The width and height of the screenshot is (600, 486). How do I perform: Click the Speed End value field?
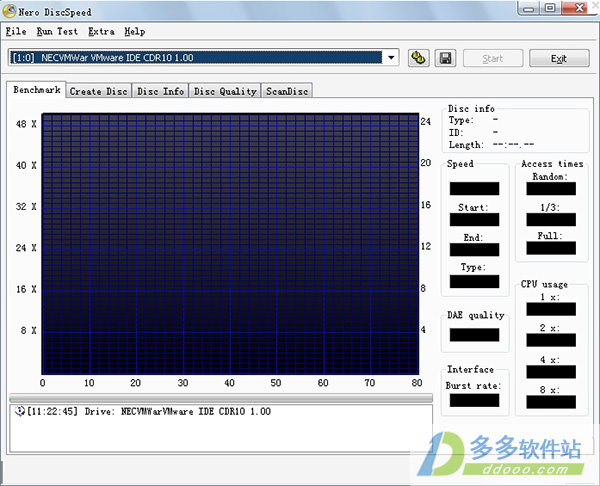click(x=474, y=250)
